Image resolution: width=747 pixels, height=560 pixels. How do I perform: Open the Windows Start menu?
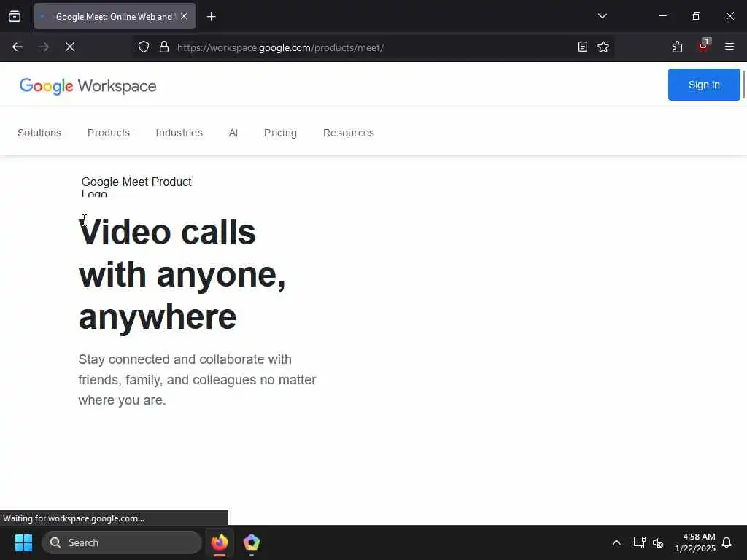click(23, 542)
